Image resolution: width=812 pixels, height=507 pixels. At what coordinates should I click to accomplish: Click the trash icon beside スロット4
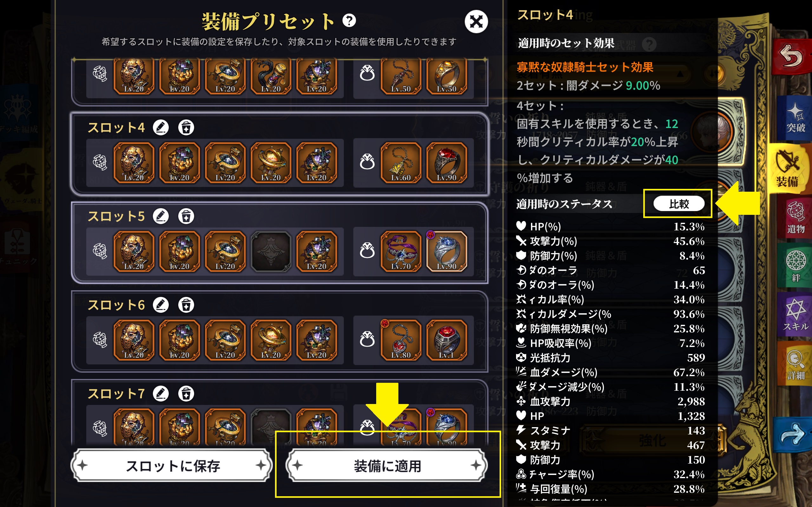point(186,127)
